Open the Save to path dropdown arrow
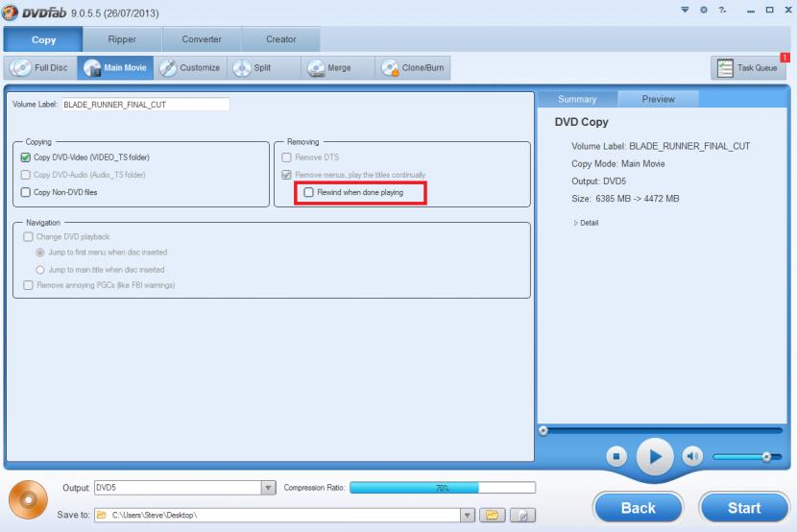The width and height of the screenshot is (797, 532). coord(467,516)
